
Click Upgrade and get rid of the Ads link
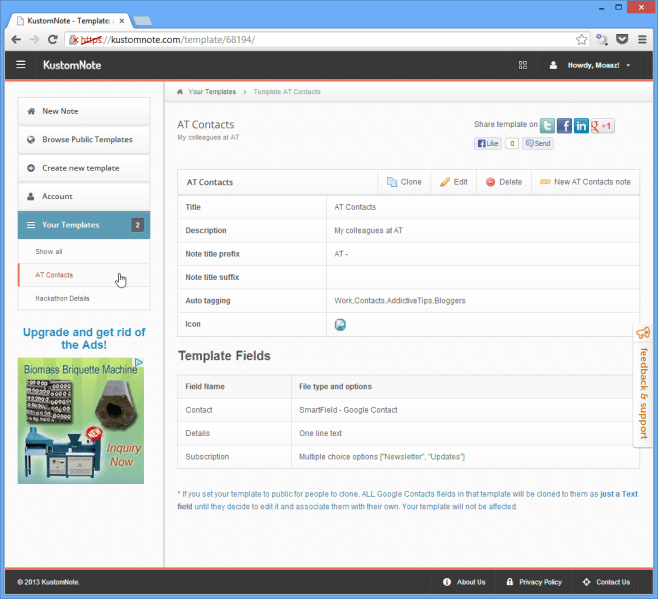[x=84, y=338]
